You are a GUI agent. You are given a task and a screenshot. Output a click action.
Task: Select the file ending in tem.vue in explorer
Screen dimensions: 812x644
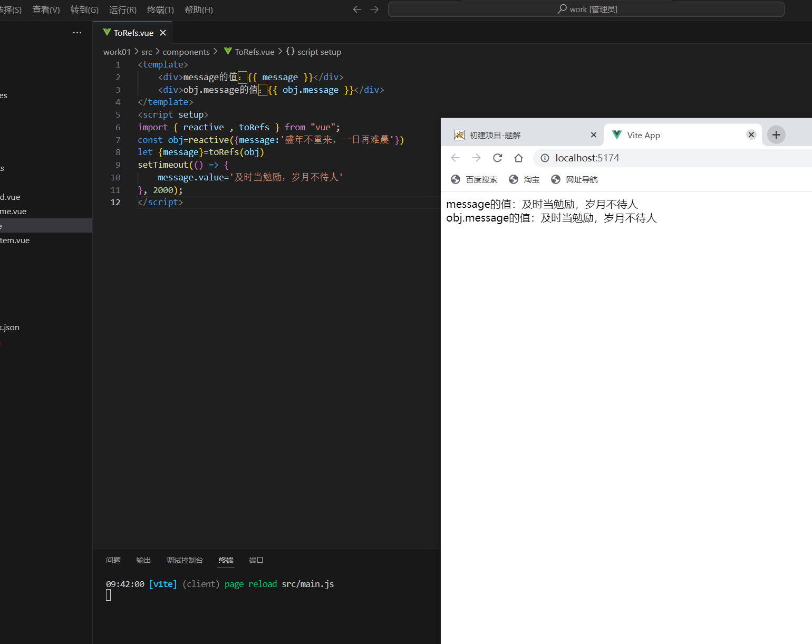[46, 240]
